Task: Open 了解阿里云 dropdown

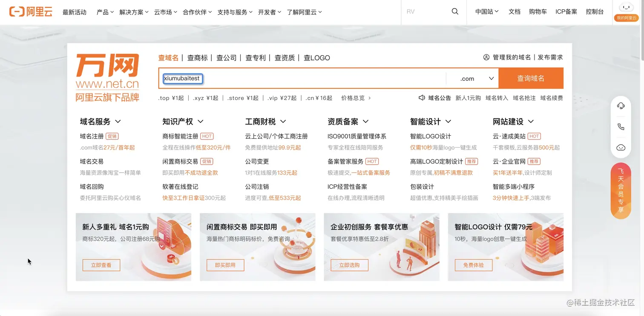Action: pyautogui.click(x=304, y=12)
